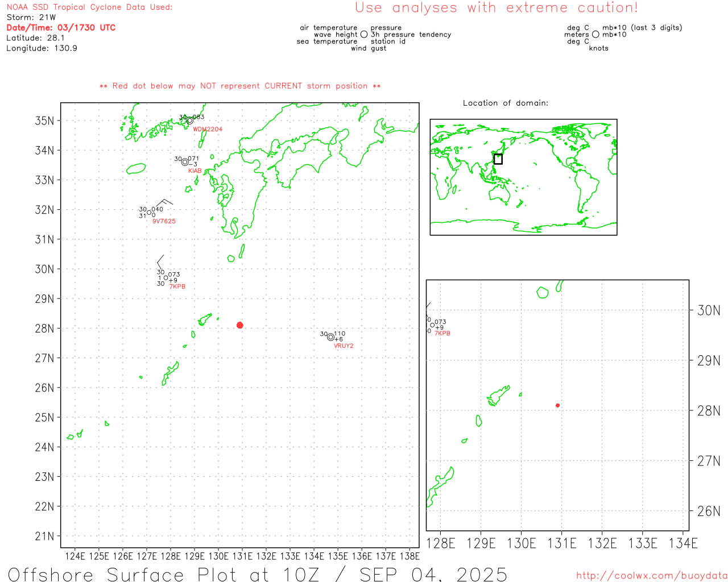Image resolution: width=728 pixels, height=582 pixels.
Task: Select station WDM2204 label
Action: [x=208, y=130]
